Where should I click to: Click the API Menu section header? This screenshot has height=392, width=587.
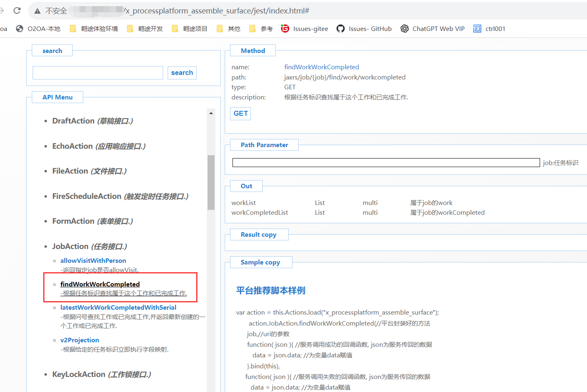58,97
